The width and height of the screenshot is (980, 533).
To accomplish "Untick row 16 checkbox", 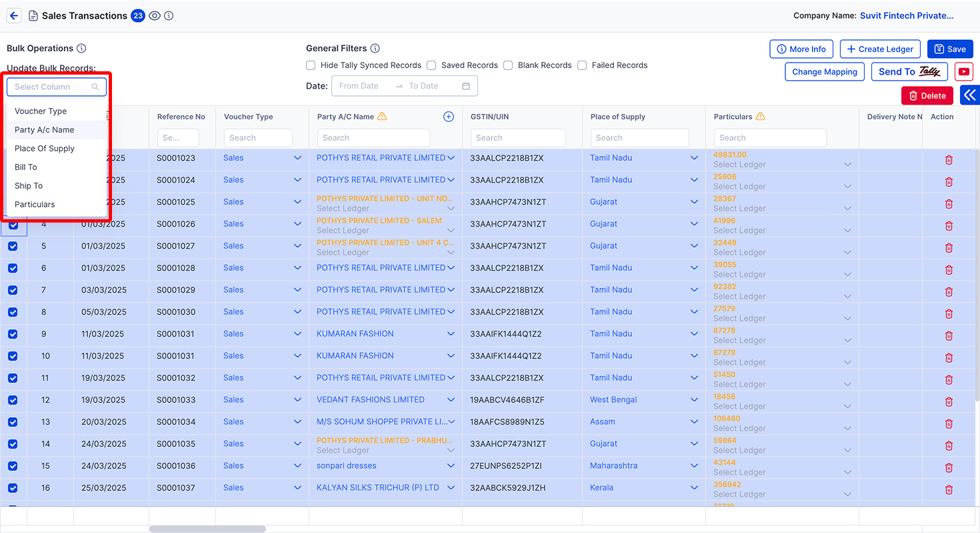I will pos(13,488).
